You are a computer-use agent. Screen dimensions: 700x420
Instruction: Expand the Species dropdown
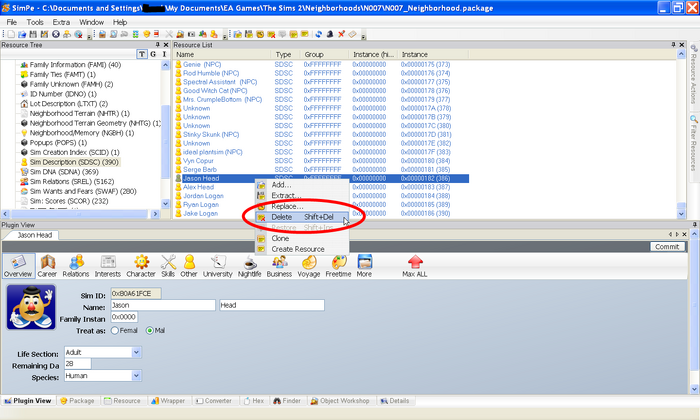(137, 376)
